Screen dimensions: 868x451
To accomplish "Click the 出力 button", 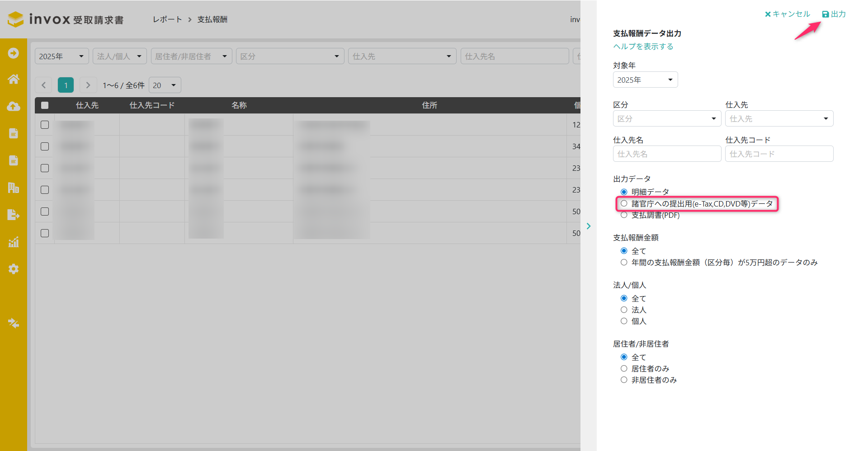I will click(834, 14).
